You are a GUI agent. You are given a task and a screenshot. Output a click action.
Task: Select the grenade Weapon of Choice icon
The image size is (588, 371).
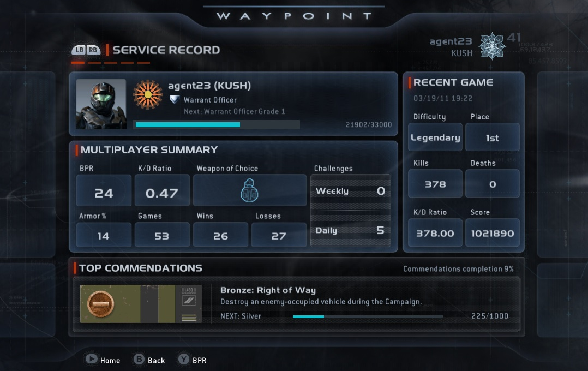(249, 190)
